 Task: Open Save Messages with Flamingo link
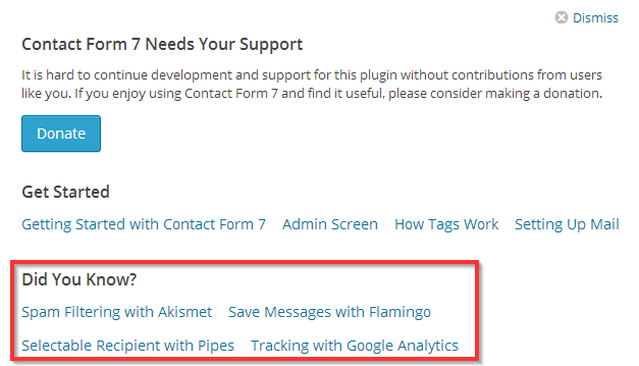pyautogui.click(x=329, y=312)
